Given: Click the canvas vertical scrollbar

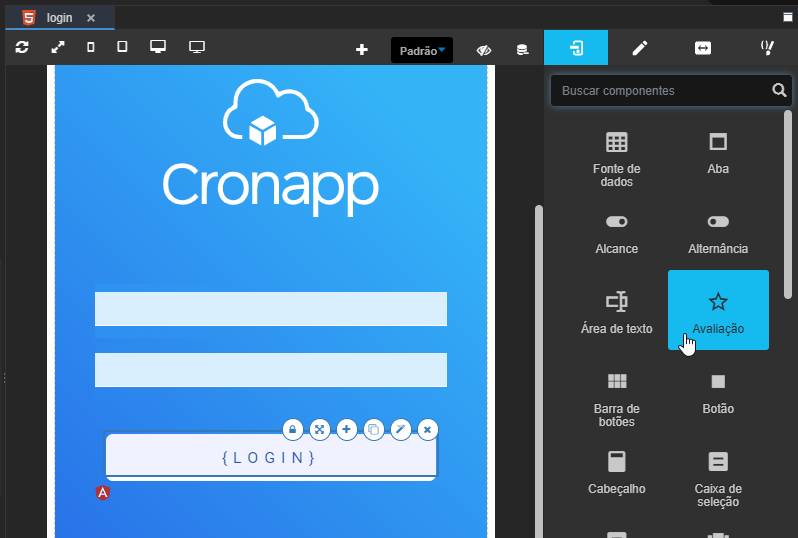Looking at the screenshot, I should [538, 371].
